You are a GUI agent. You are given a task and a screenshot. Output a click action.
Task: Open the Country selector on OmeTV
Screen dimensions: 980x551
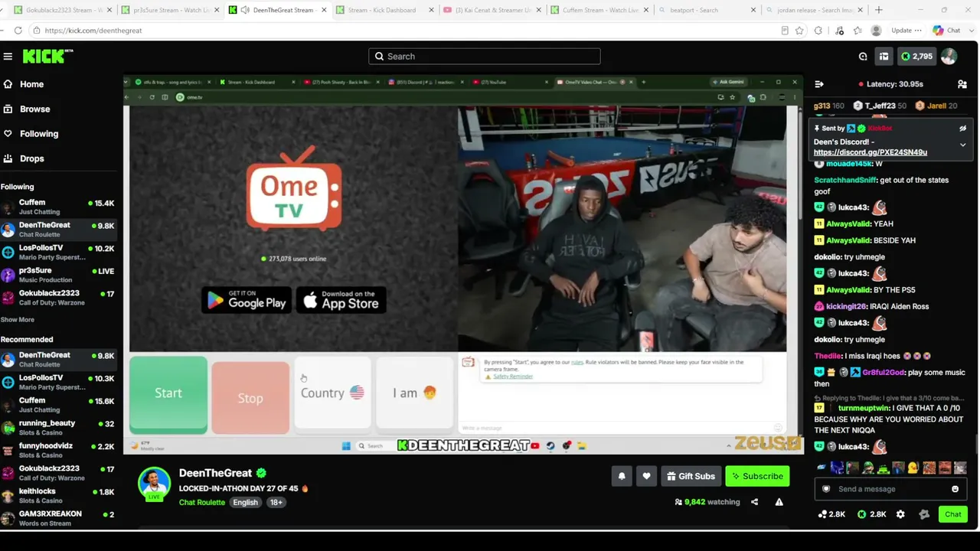(x=332, y=393)
